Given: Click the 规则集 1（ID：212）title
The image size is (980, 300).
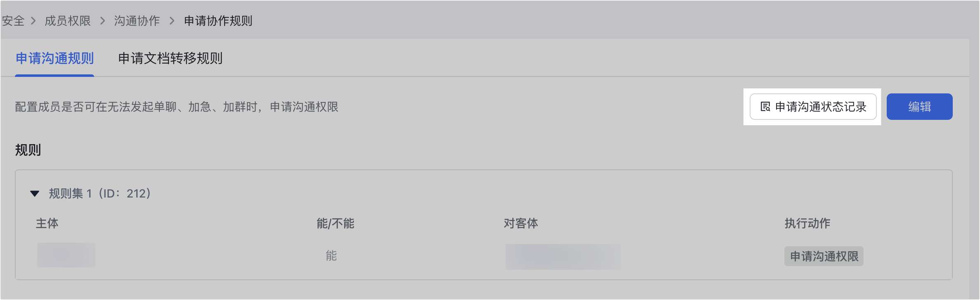Looking at the screenshot, I should click(x=99, y=193).
